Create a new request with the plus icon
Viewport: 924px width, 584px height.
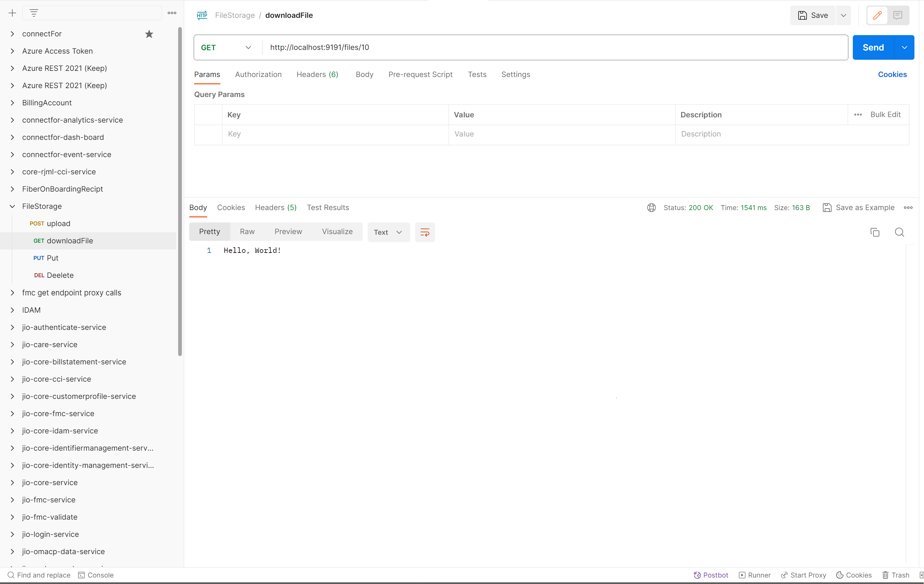[x=12, y=13]
